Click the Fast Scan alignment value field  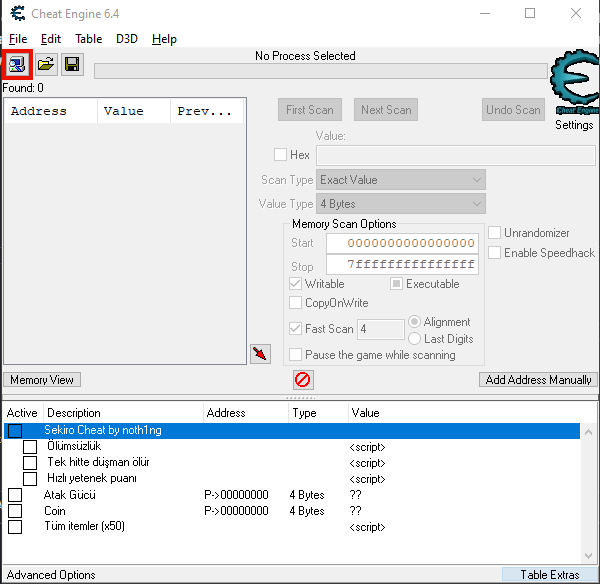click(x=381, y=329)
